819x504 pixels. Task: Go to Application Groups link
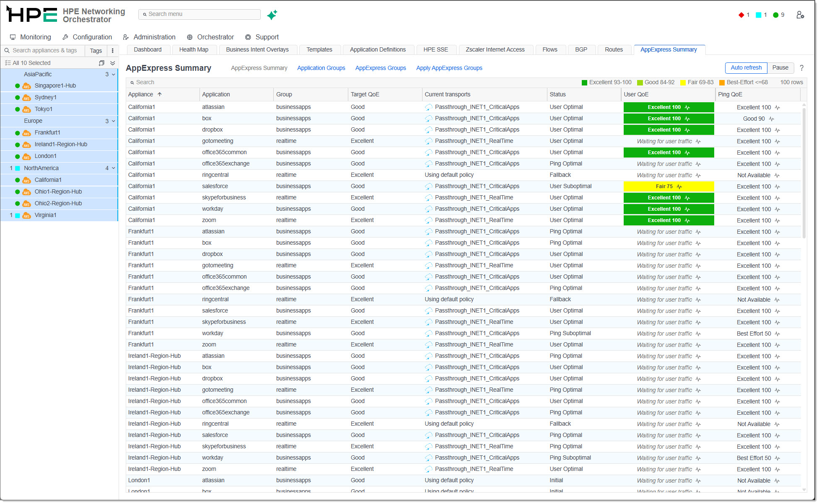point(321,68)
